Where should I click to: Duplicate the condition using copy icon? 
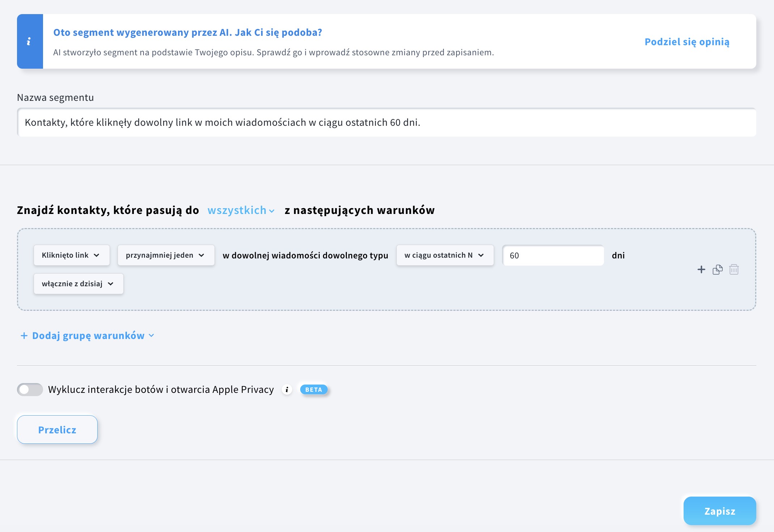click(x=717, y=270)
